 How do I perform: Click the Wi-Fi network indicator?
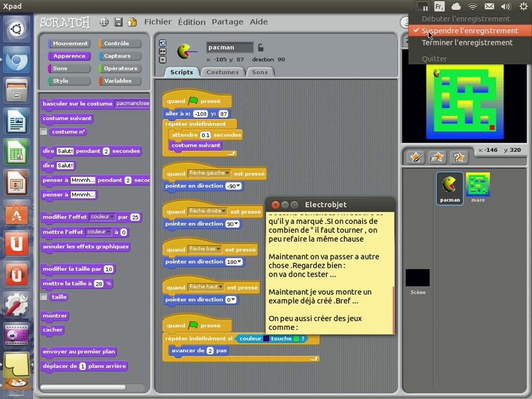pos(472,7)
